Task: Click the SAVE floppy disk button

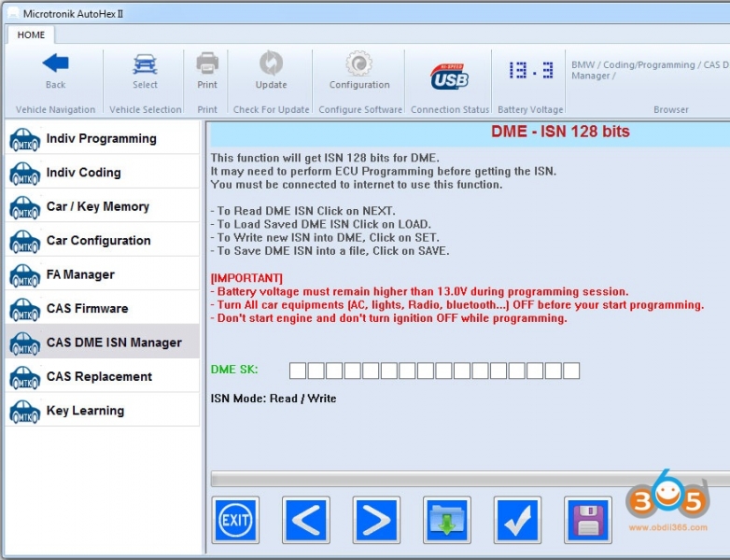Action: tap(587, 520)
